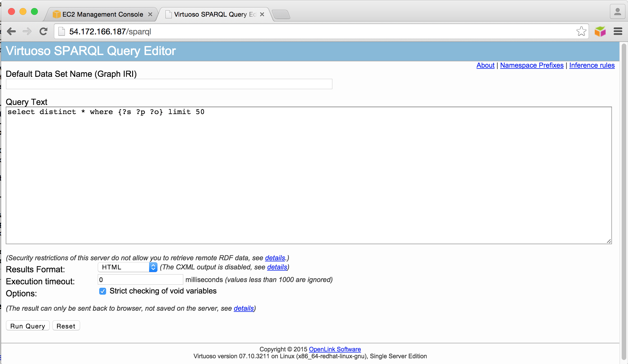The height and width of the screenshot is (364, 628).
Task: Click the browser forward arrow
Action: [x=27, y=31]
